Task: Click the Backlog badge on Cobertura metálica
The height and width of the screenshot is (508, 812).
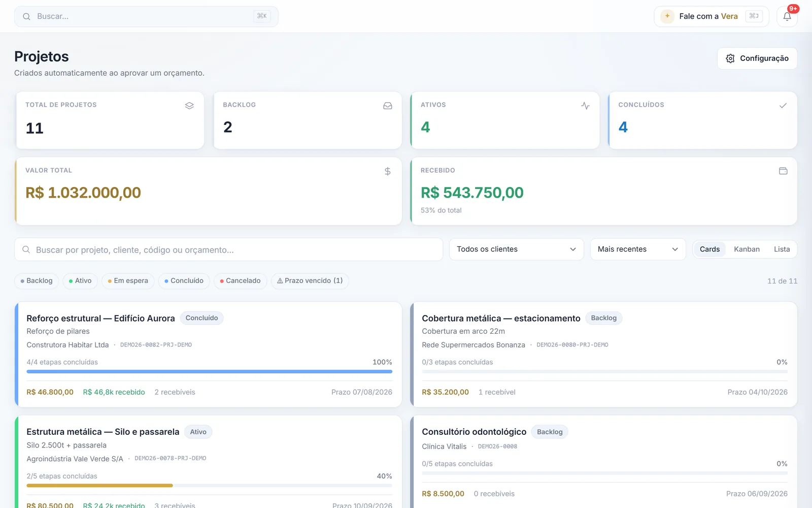Action: pyautogui.click(x=603, y=318)
